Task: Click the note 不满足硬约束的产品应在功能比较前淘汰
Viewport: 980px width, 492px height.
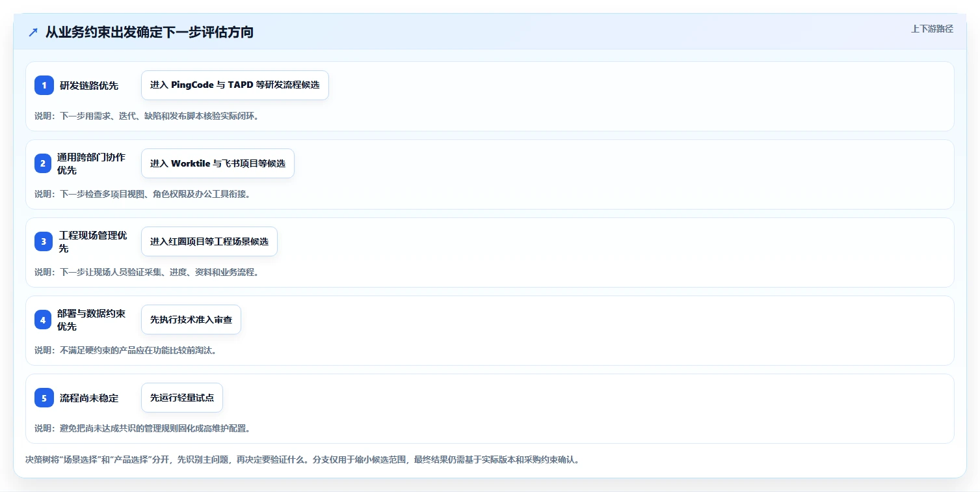Action: (126, 350)
